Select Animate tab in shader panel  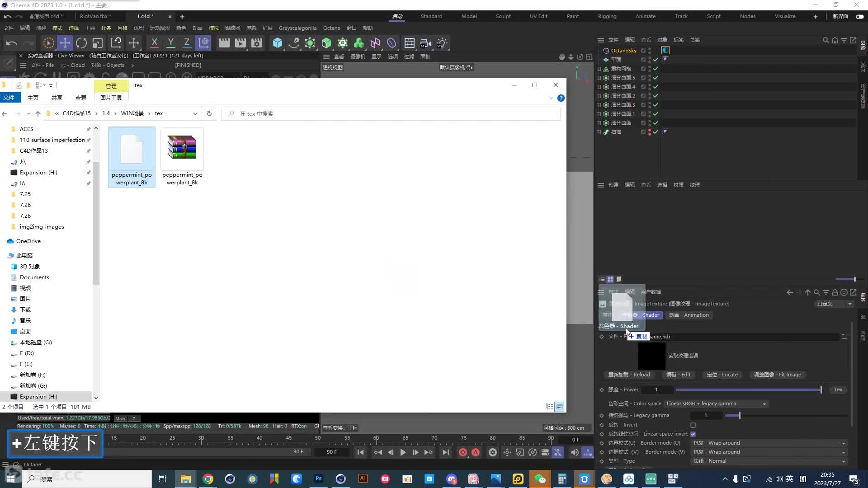coord(689,314)
